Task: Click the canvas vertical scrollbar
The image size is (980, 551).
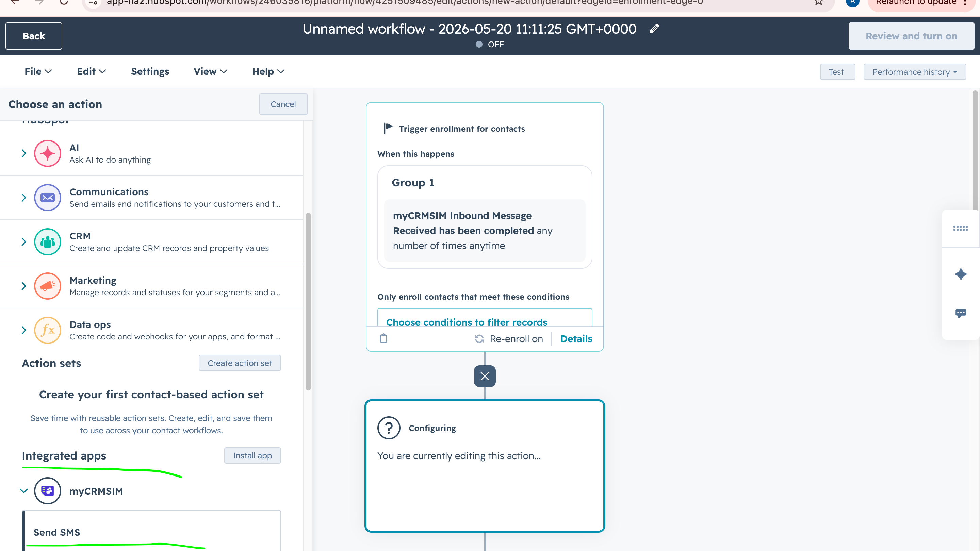Action: pos(976,150)
